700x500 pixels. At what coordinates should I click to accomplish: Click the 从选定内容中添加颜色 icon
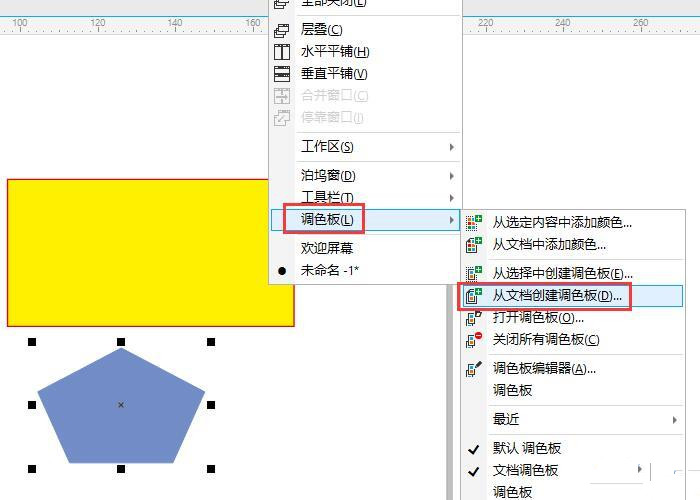pos(474,222)
